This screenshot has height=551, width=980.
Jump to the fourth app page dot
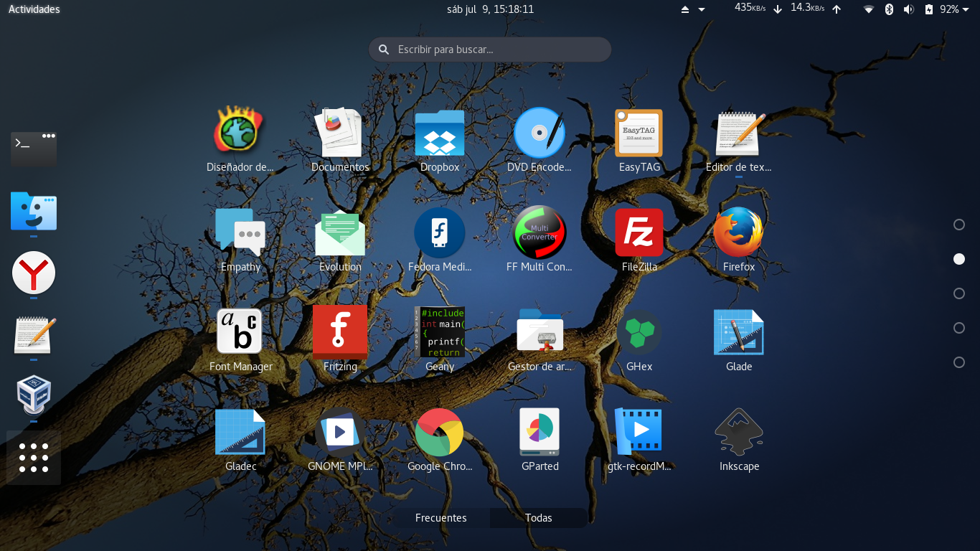click(959, 328)
